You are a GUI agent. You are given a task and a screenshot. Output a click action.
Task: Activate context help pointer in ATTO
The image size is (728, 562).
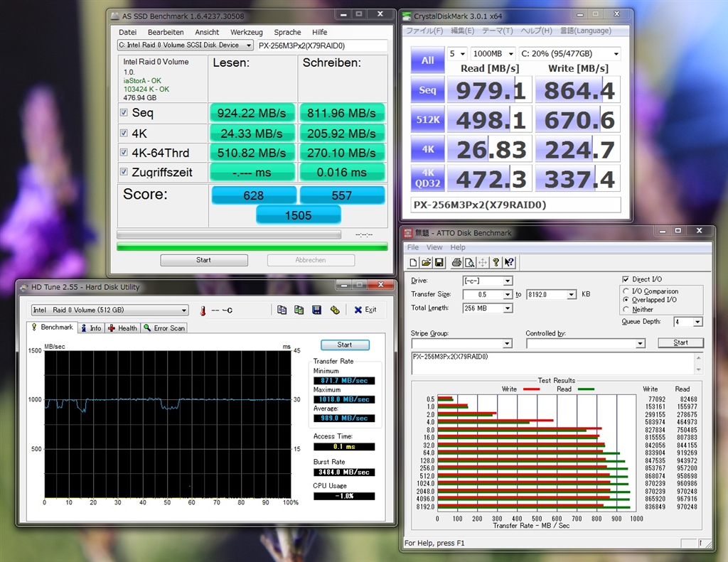pos(509,263)
